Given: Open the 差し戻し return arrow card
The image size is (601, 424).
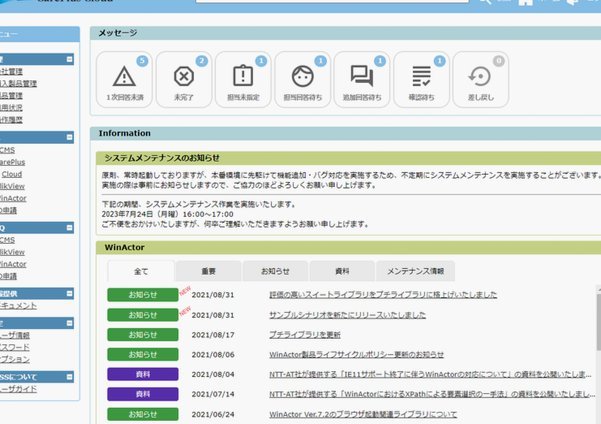Looking at the screenshot, I should tap(481, 79).
